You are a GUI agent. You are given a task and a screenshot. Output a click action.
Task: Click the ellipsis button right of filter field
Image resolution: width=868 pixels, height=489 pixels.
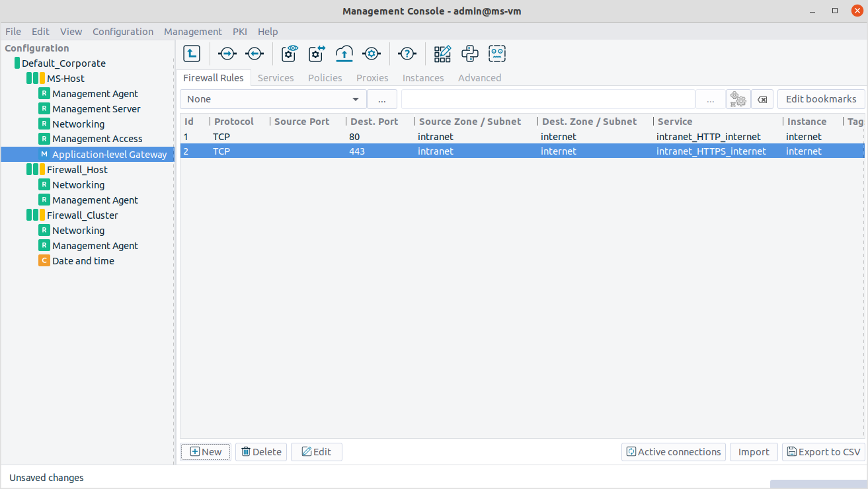(711, 99)
